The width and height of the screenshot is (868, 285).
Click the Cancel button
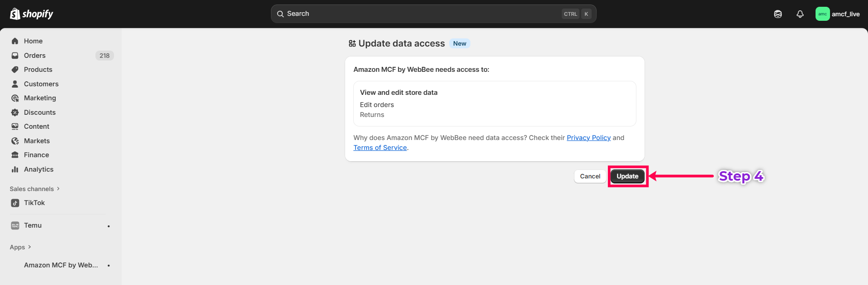590,176
